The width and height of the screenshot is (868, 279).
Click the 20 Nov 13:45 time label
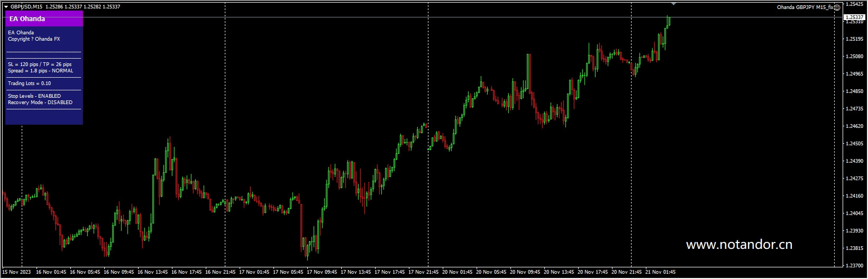click(x=559, y=273)
